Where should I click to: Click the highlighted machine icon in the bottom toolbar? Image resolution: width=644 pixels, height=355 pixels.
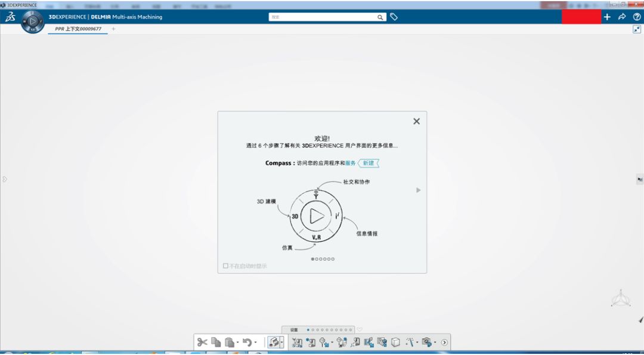(274, 342)
